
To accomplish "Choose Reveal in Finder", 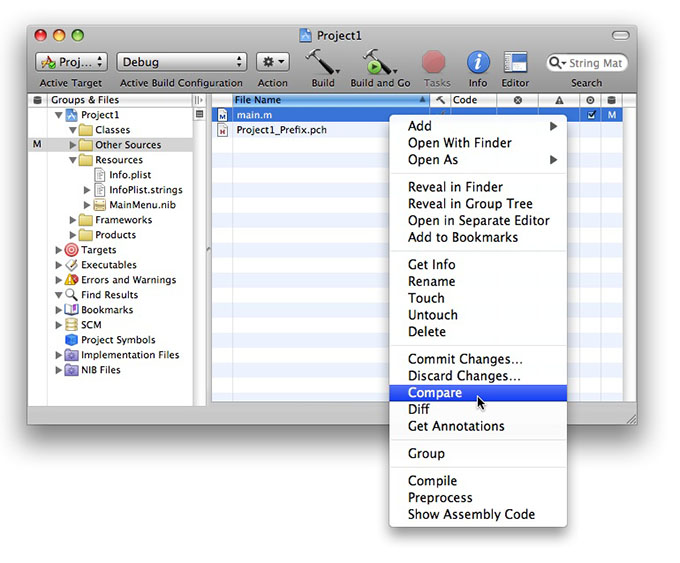I will [478, 187].
